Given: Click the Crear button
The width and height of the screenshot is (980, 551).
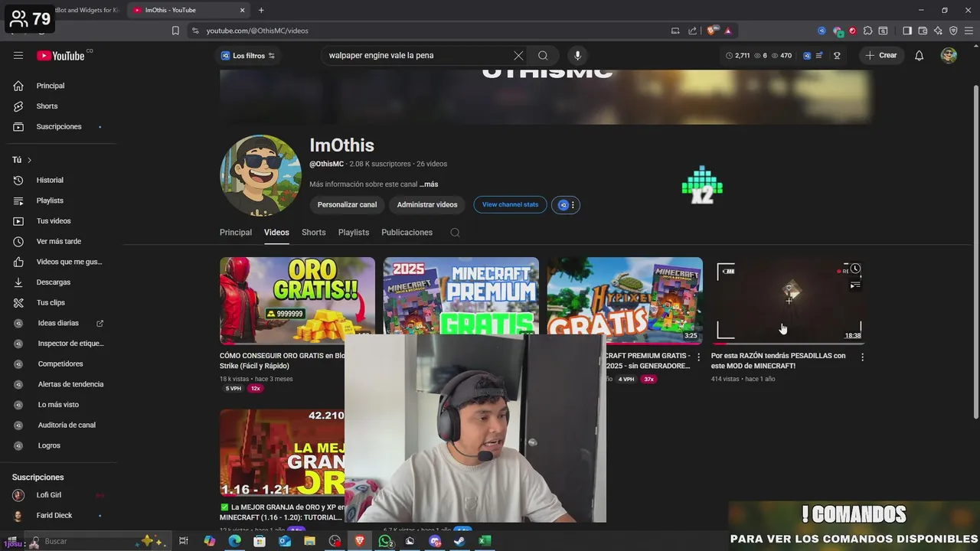Looking at the screenshot, I should pos(881,55).
